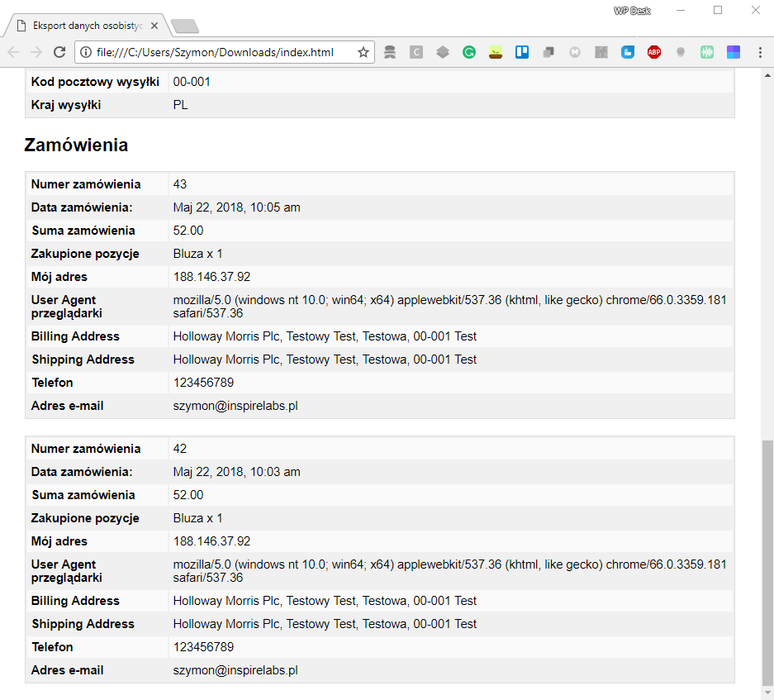Click the Kod pocztowy wysyłki label
Image resolution: width=774 pixels, height=700 pixels.
pyautogui.click(x=95, y=82)
